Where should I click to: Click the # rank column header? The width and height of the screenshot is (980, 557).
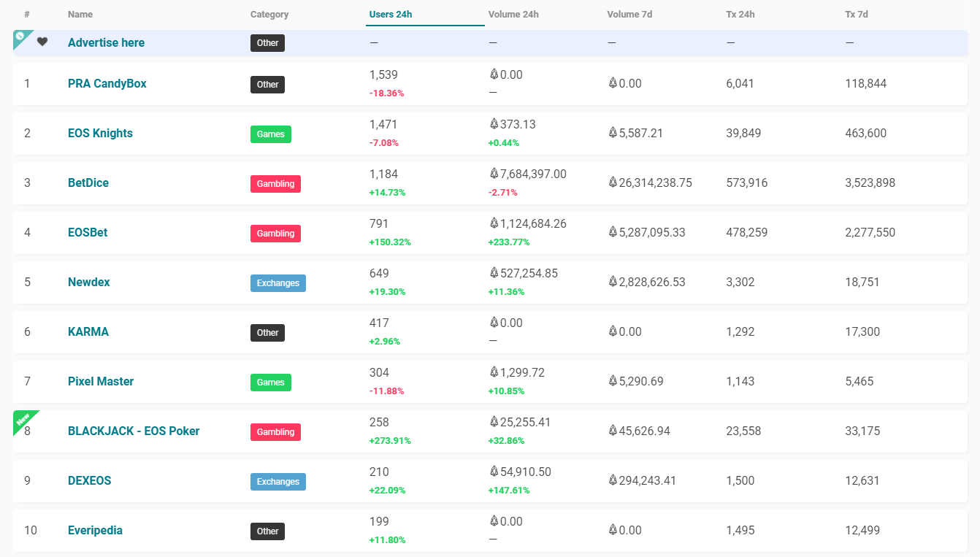point(26,15)
